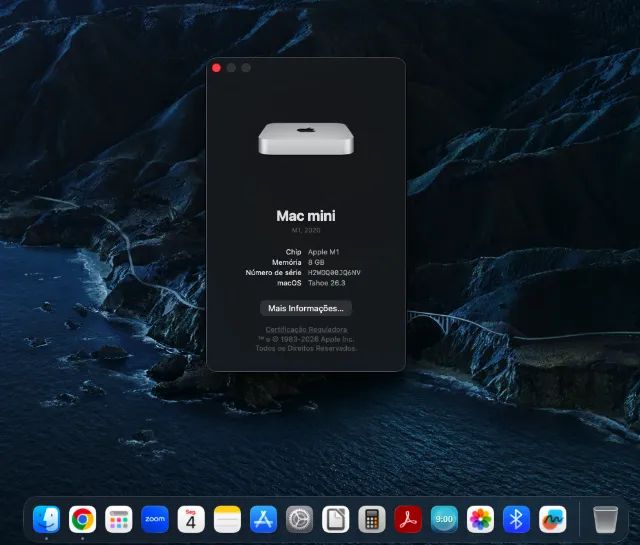Click Todos os Direitos Reservados text
The height and width of the screenshot is (545, 640).
click(x=306, y=348)
